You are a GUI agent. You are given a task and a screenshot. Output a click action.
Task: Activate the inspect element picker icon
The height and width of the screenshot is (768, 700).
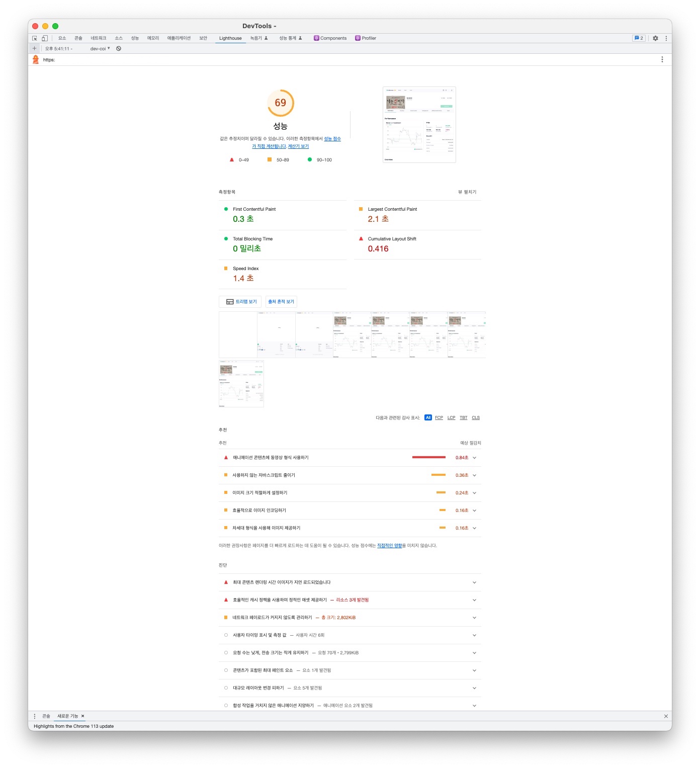[x=35, y=38]
